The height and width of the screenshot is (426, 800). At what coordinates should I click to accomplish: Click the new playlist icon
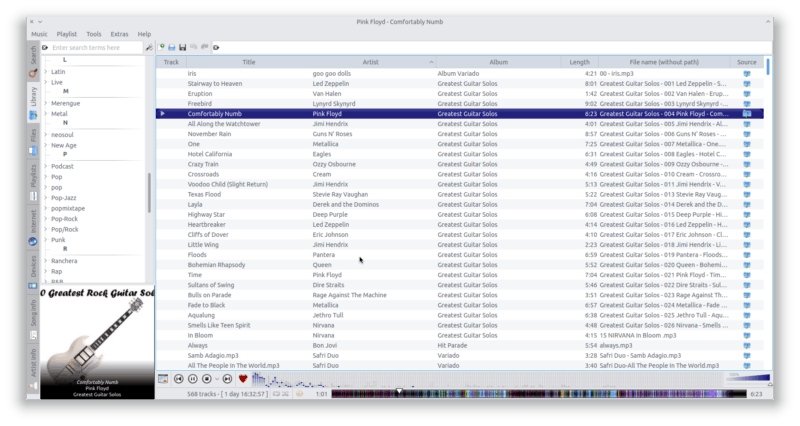[161, 47]
